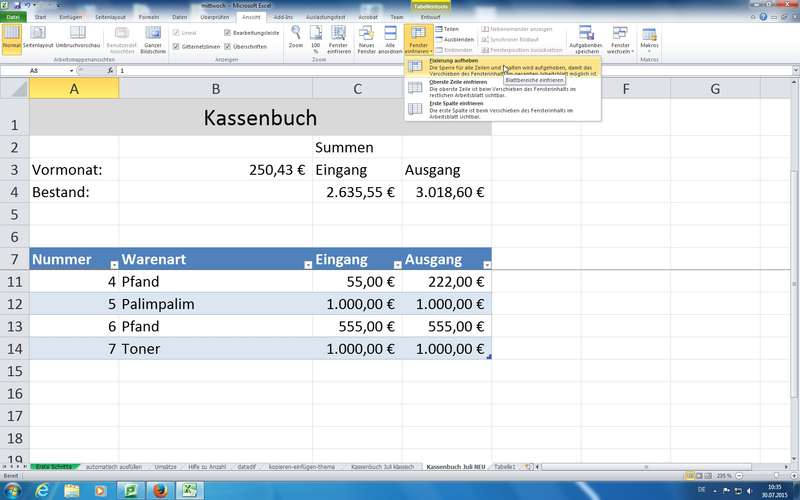Screen dimensions: 800x500
Task: Select row header 12
Action: pos(15,304)
